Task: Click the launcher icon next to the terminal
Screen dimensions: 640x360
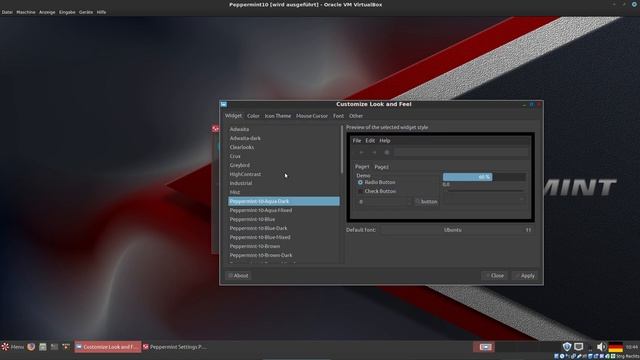Action: pos(66,347)
